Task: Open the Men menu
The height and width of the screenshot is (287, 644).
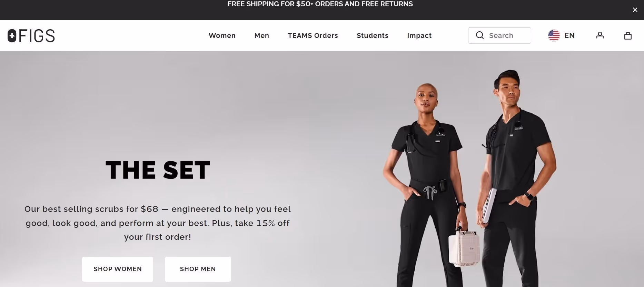Action: [x=261, y=35]
